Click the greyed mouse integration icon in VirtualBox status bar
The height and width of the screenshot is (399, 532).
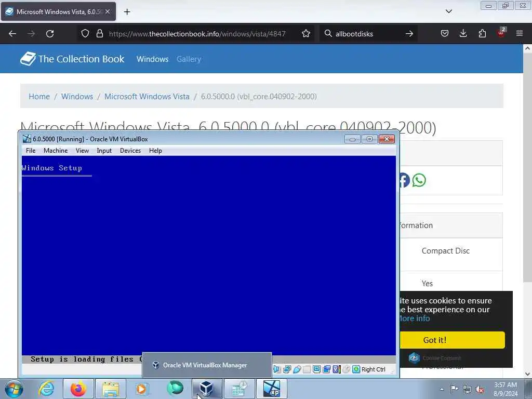coord(346,369)
